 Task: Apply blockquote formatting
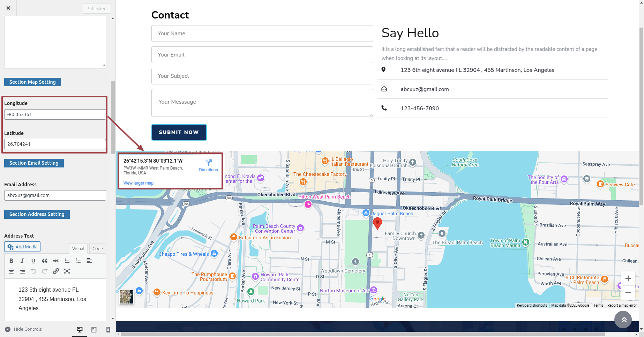point(45,261)
